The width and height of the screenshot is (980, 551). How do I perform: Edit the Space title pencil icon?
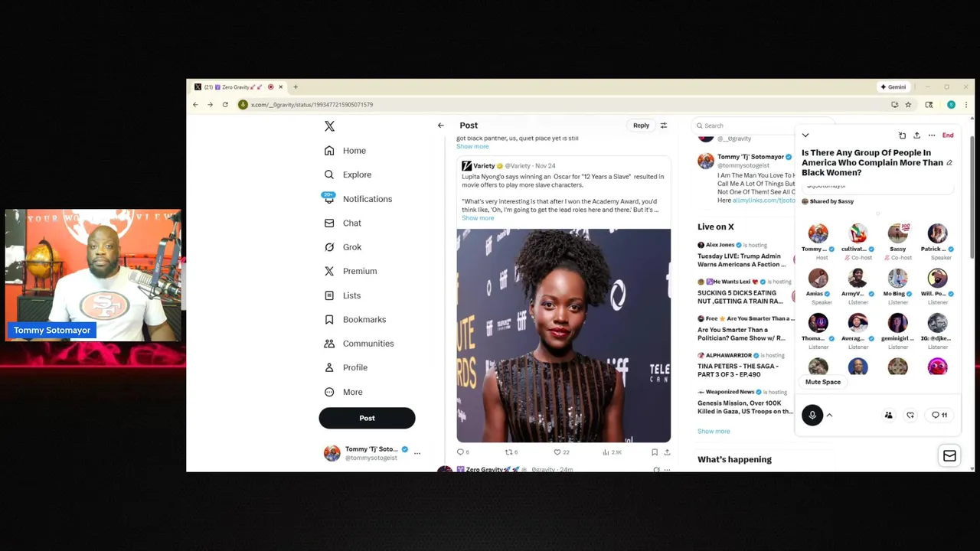949,163
